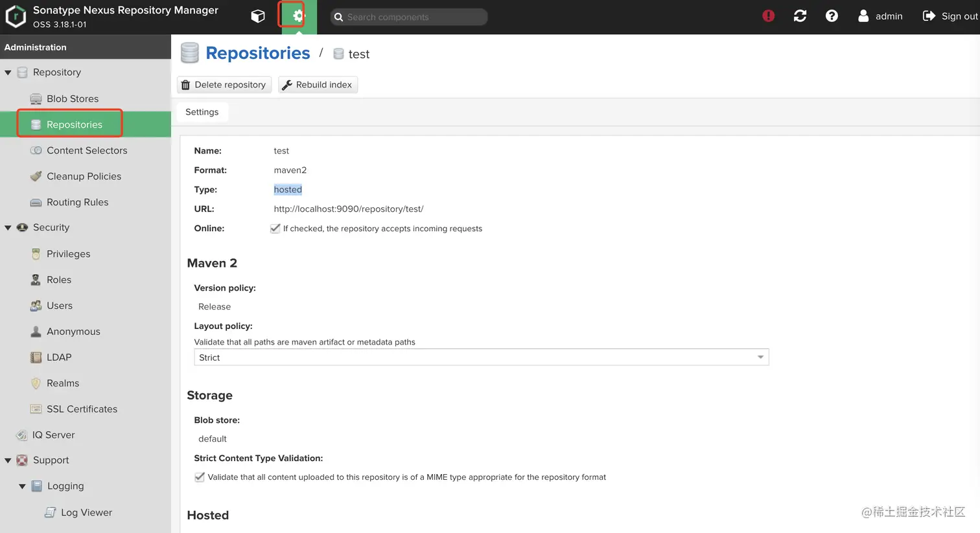
Task: Click the test breadcrumb repository icon
Action: tap(338, 54)
